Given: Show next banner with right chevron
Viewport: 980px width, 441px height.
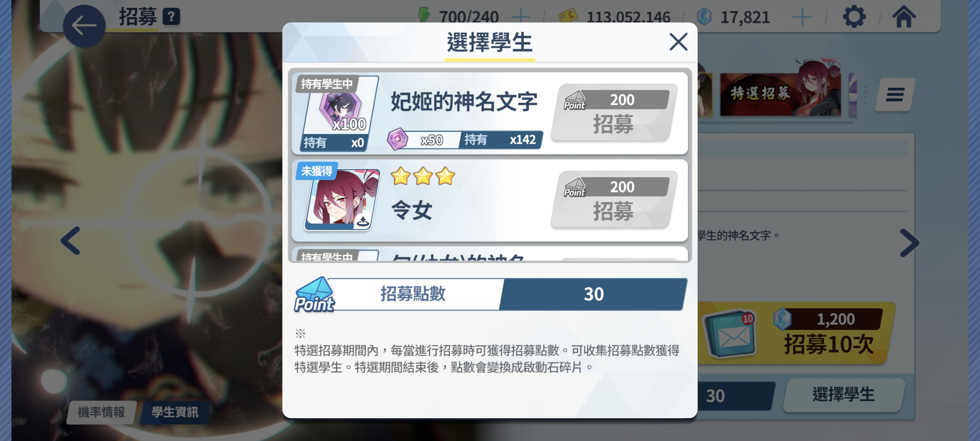Looking at the screenshot, I should [x=910, y=243].
